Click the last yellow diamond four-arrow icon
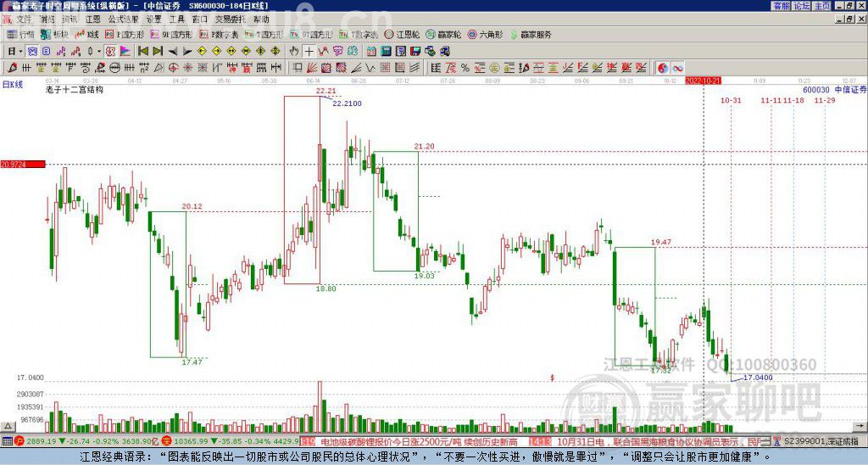868x465 pixels. pyautogui.click(x=275, y=52)
